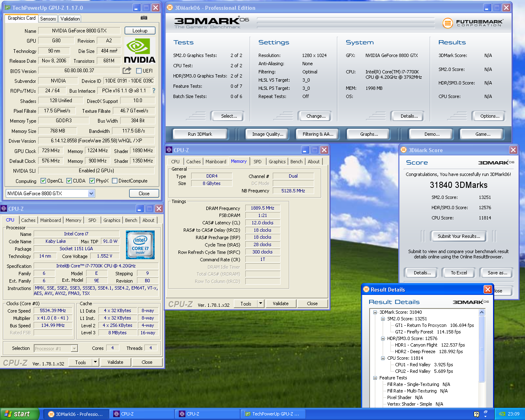Click the CPU-Z Memory window title icon
The height and width of the screenshot is (420, 525).
pos(169,150)
